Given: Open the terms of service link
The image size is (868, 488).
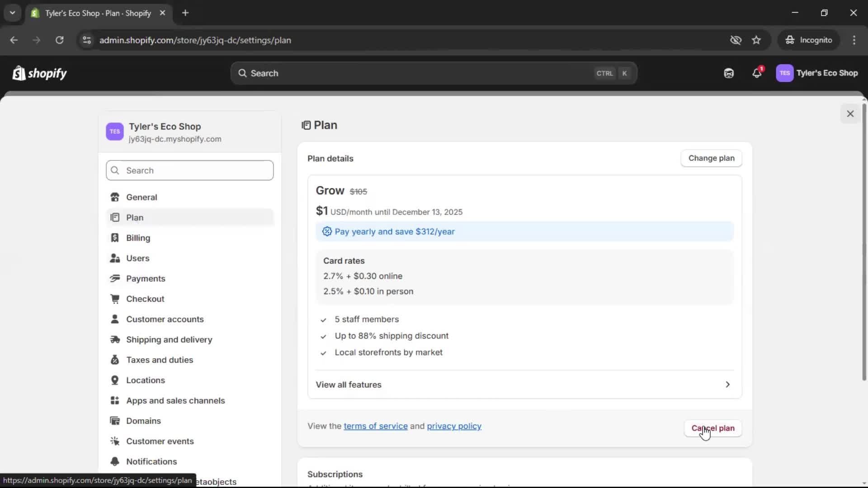Looking at the screenshot, I should coord(375,426).
